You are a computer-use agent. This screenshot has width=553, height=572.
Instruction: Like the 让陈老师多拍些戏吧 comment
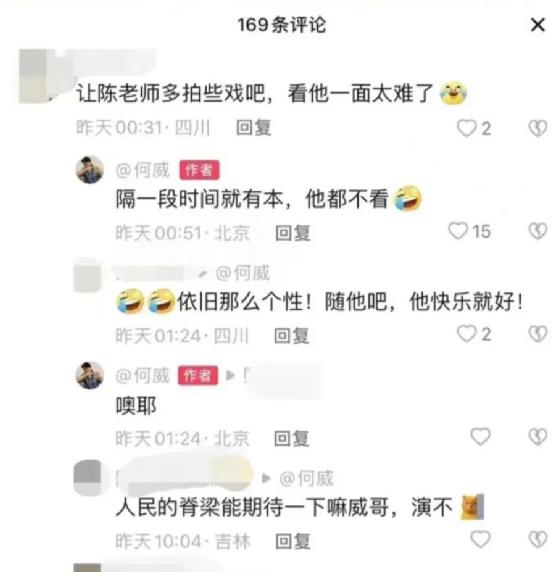(x=467, y=128)
